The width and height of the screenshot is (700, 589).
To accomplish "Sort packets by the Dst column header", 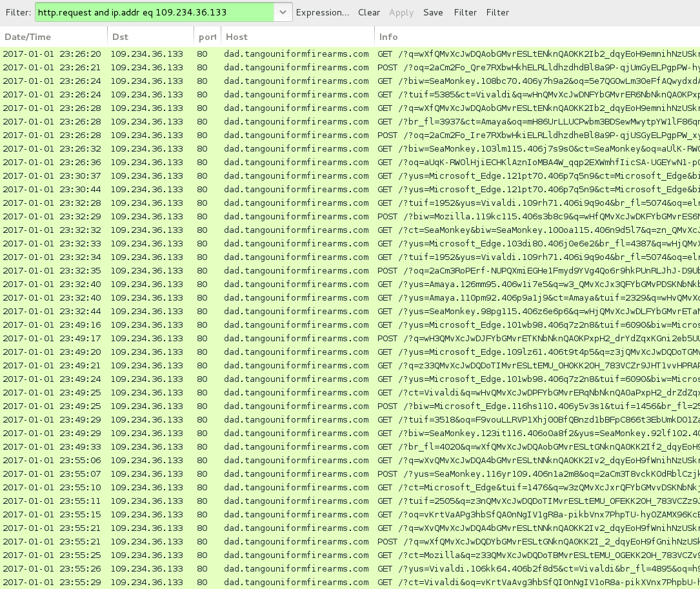I will [x=151, y=37].
